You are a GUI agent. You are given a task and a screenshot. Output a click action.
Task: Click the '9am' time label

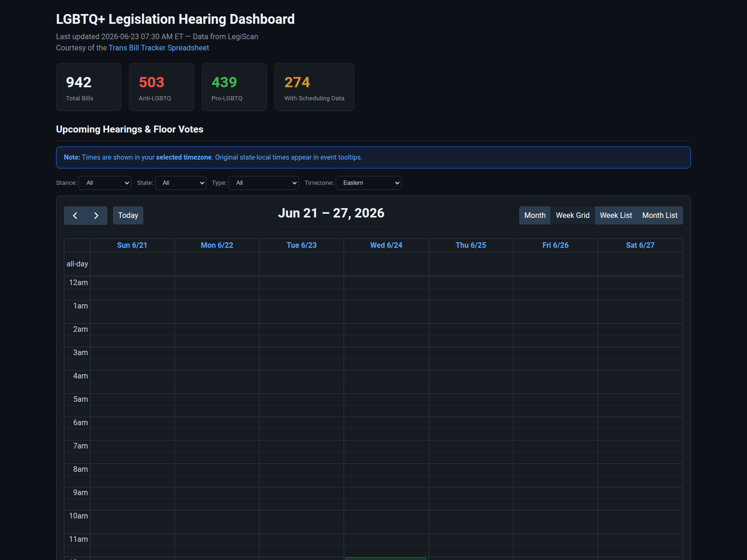[x=80, y=493]
